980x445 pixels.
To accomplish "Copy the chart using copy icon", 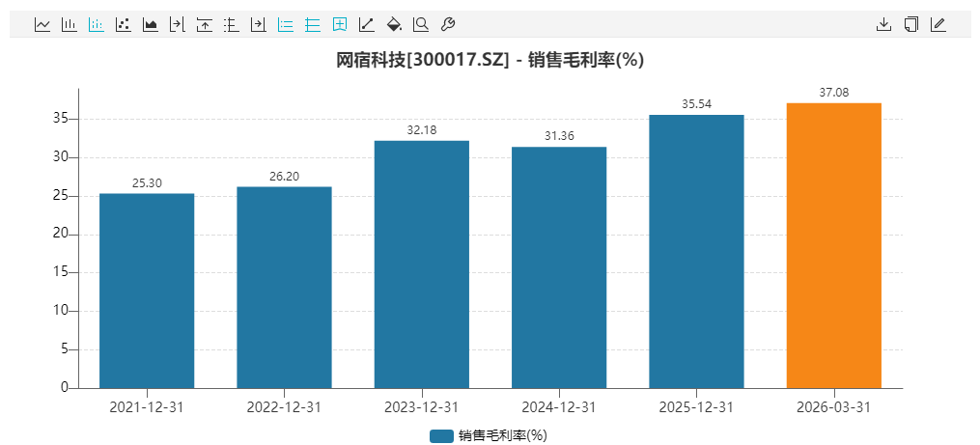I will [910, 24].
